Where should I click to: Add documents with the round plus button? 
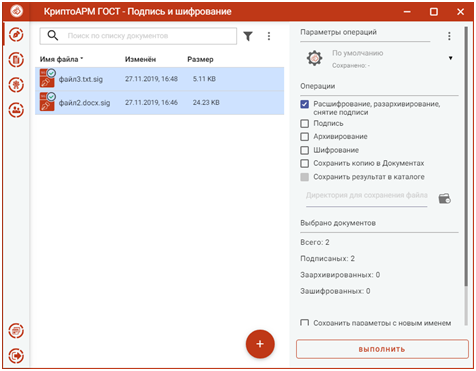260,344
